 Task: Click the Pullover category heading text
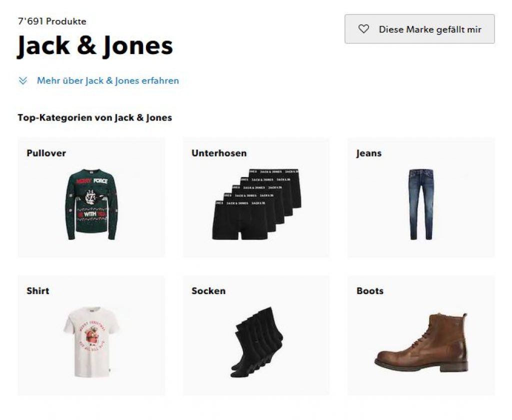(46, 153)
